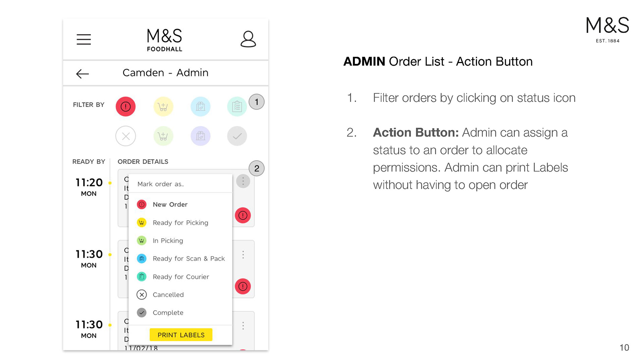Filter by teal Ready for Courier icon
The height and width of the screenshot is (362, 644).
pyautogui.click(x=237, y=107)
